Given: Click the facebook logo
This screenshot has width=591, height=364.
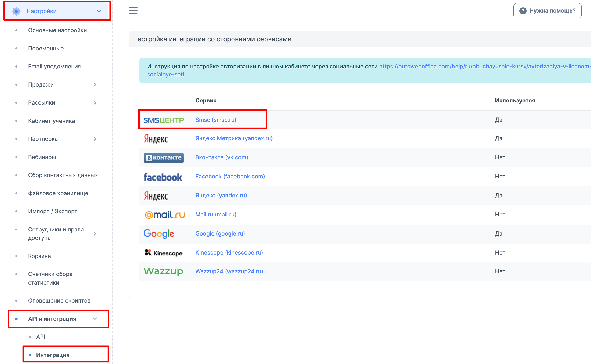Looking at the screenshot, I should (x=163, y=177).
